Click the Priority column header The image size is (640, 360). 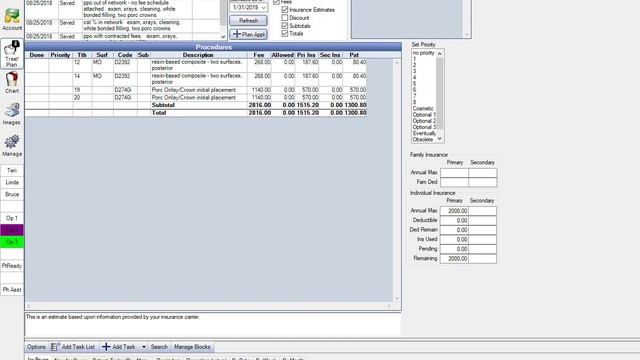click(x=60, y=55)
